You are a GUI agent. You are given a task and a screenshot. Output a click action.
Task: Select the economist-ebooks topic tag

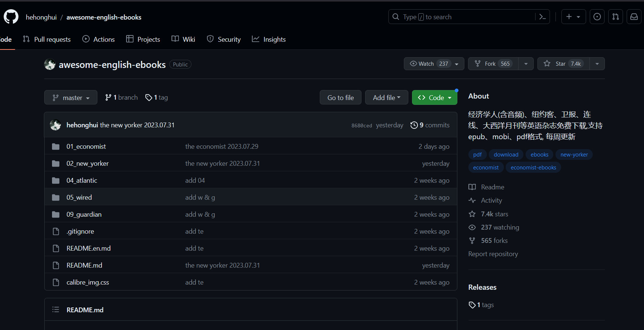533,168
